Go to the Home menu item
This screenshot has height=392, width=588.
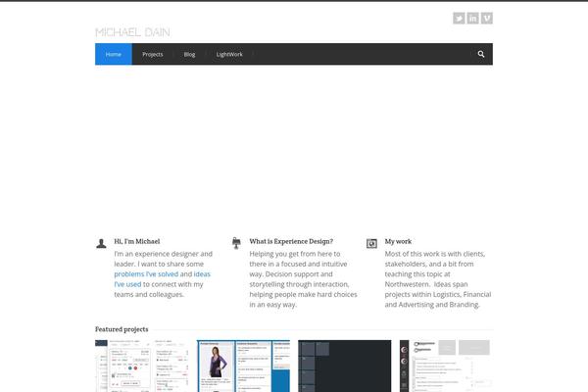tap(114, 54)
